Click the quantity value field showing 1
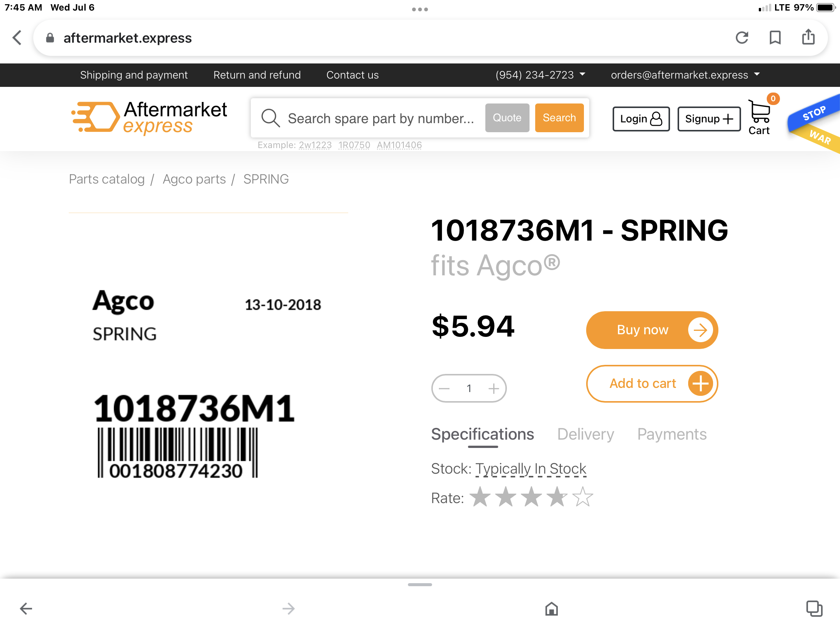The image size is (840, 630). 469,388
